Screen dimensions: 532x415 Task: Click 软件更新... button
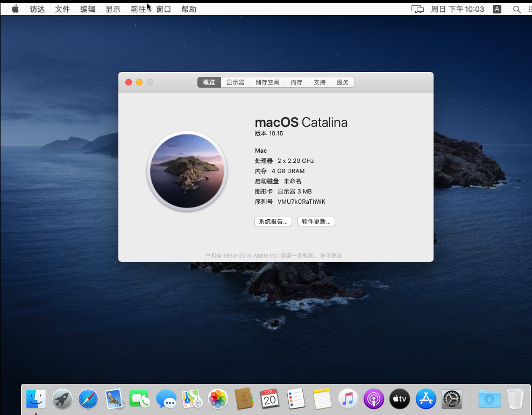[x=316, y=221]
